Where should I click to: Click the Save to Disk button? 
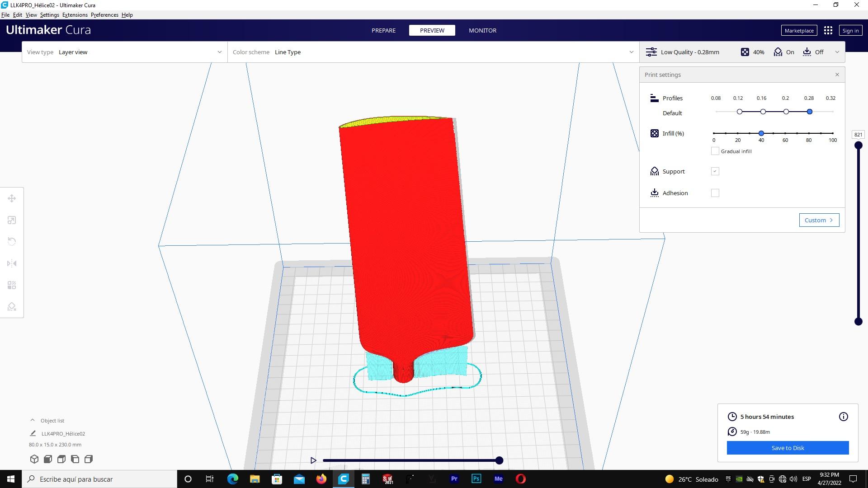tap(788, 448)
